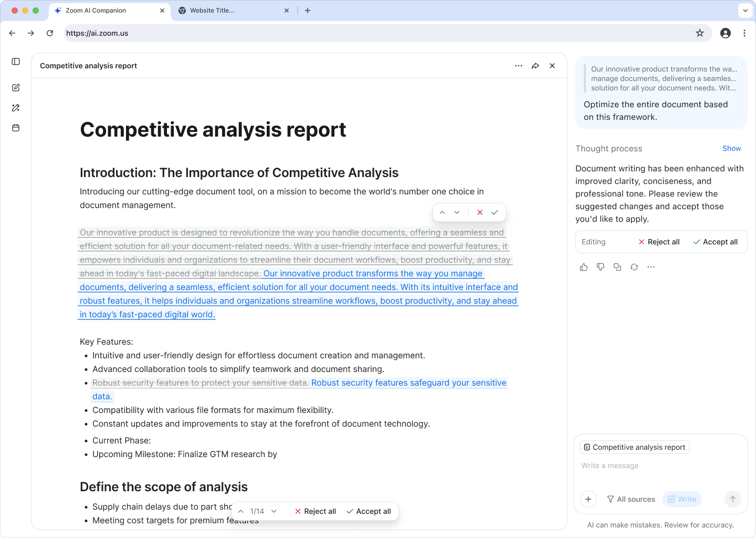
Task: Share the Competitive analysis report document
Action: coord(535,66)
